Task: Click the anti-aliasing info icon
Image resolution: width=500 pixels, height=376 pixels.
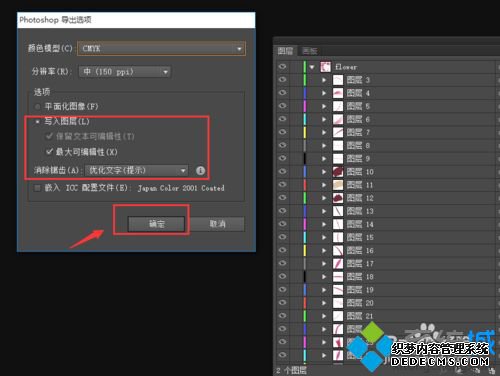Action: tap(200, 171)
